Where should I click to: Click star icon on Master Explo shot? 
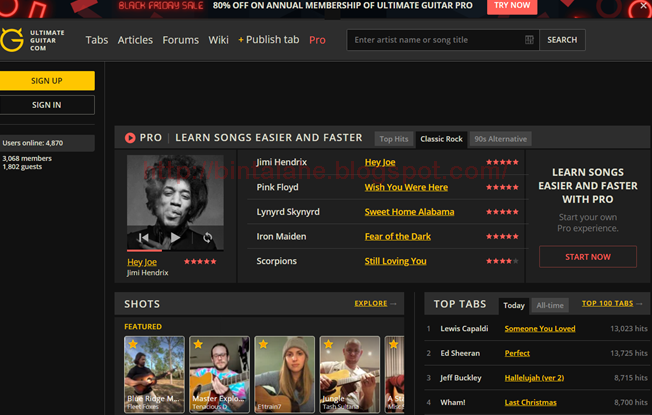(x=198, y=344)
